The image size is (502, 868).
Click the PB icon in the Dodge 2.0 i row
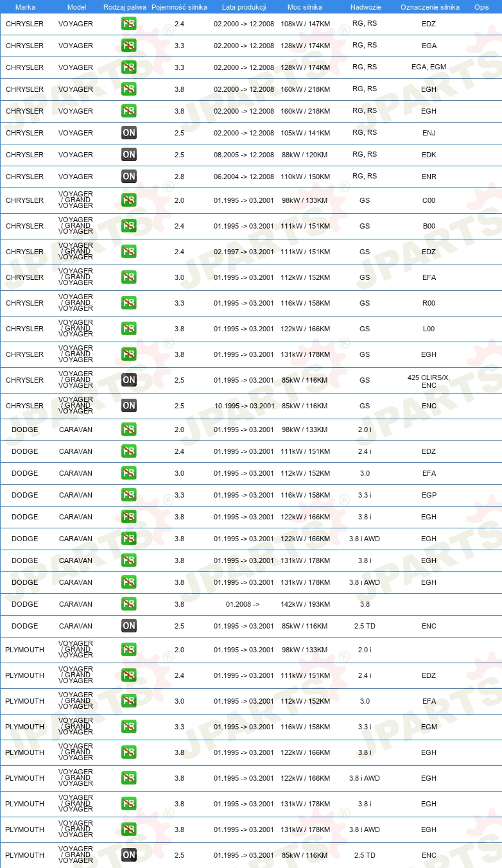click(129, 430)
